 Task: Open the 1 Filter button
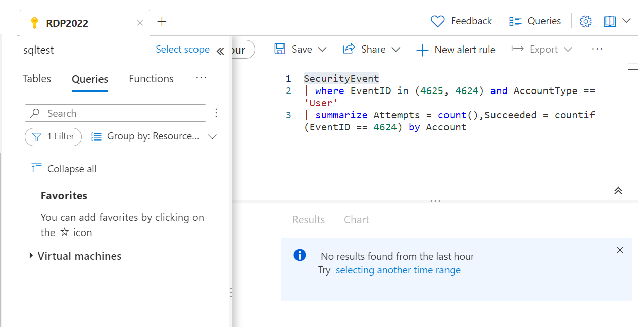[x=53, y=136]
